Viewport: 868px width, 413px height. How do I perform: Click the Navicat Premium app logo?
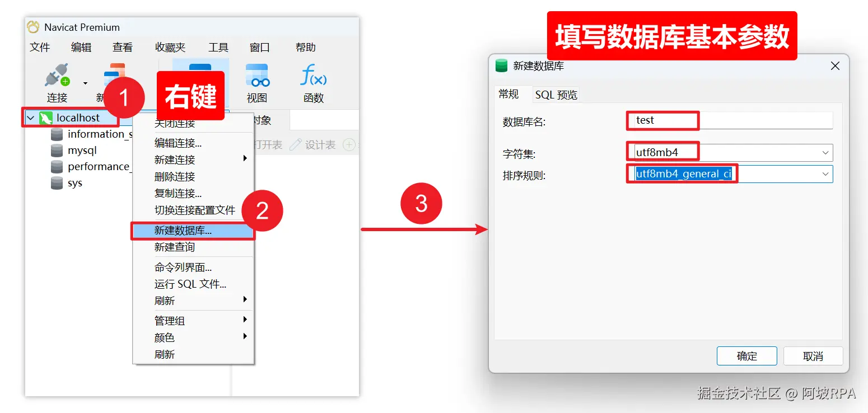click(x=33, y=27)
